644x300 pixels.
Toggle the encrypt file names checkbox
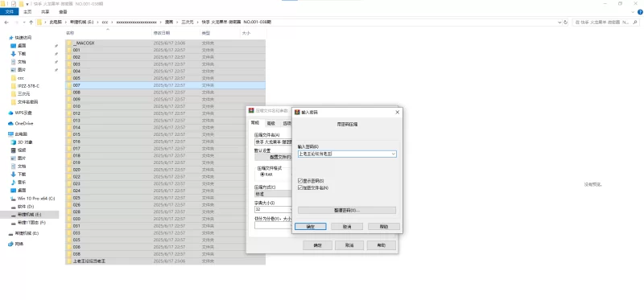(300, 187)
